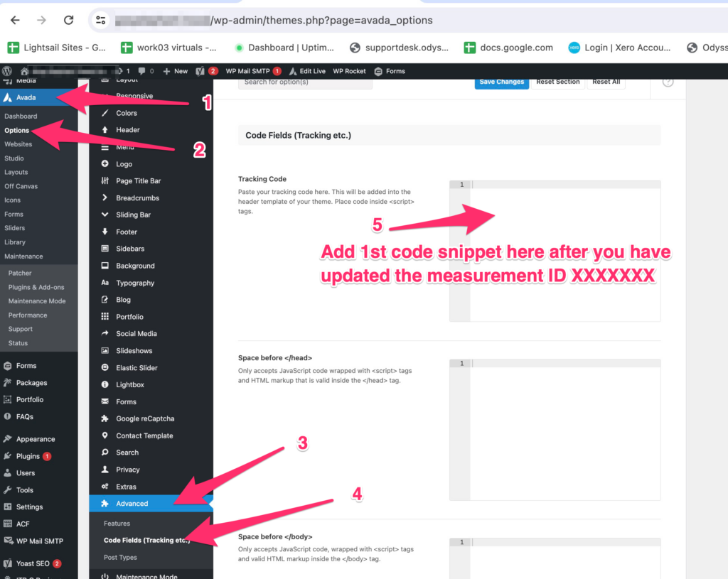Click the Save Changes button
This screenshot has width=728, height=579.
click(x=501, y=82)
